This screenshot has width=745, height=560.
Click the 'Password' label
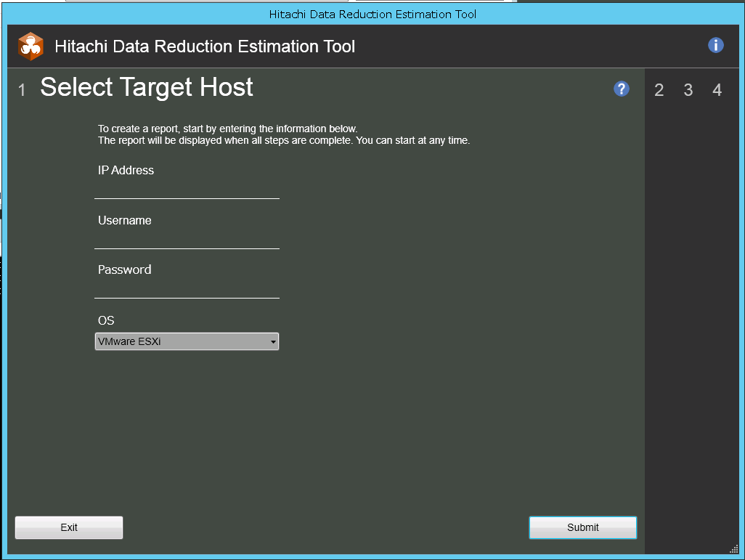point(124,269)
